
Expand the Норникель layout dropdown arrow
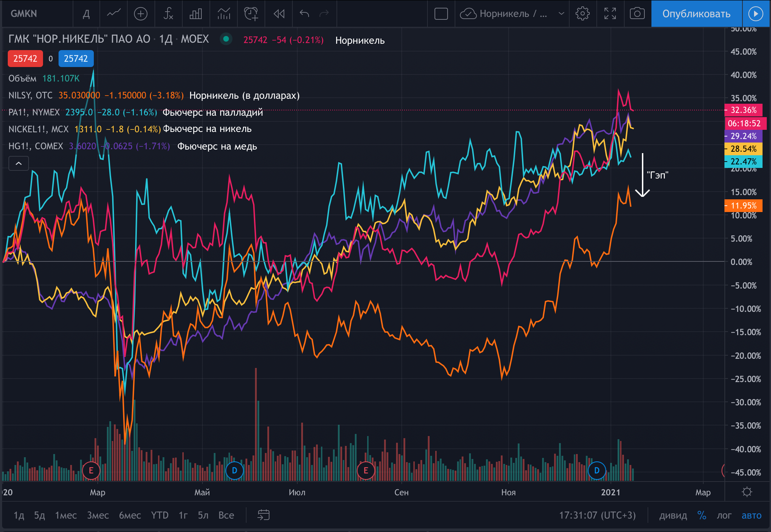coord(561,14)
